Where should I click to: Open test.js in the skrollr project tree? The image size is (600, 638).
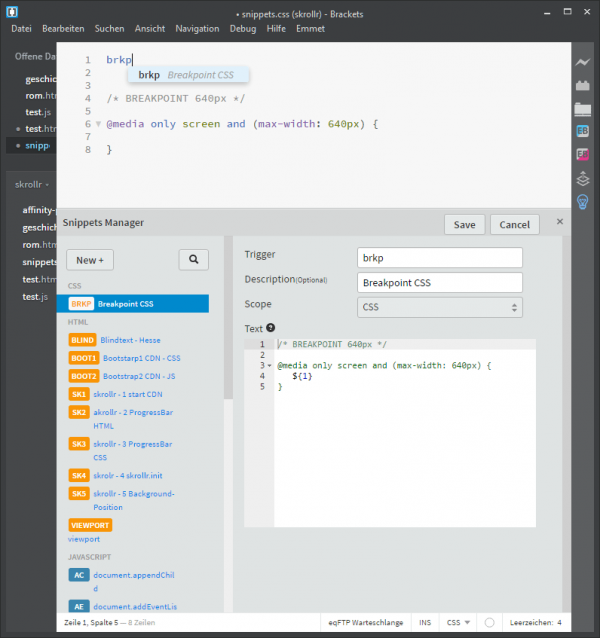35,297
